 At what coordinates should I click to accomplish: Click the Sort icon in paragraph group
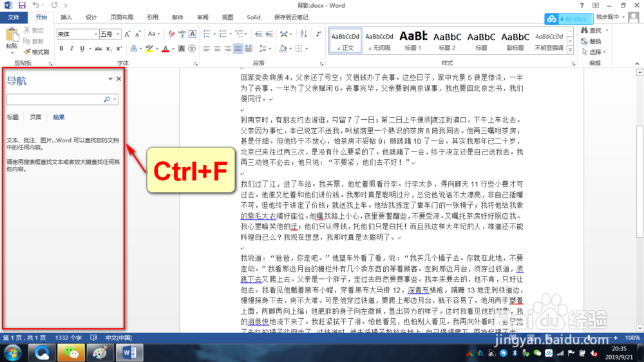(303, 34)
